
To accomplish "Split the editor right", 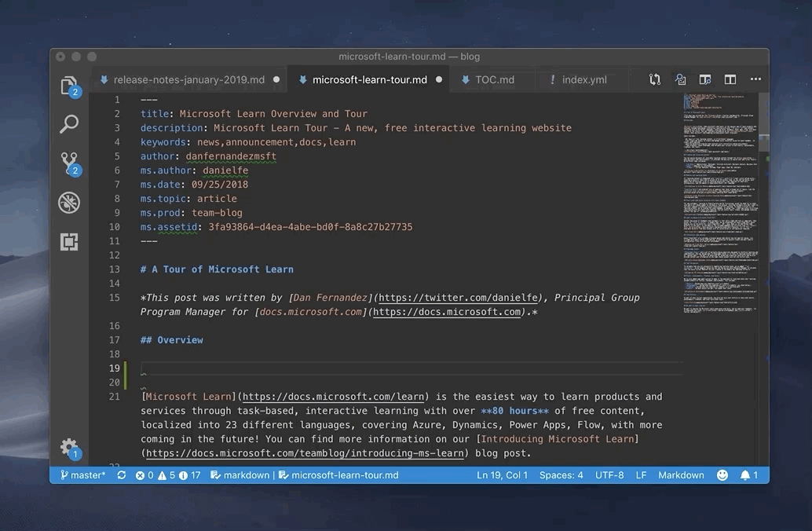I will (x=730, y=79).
